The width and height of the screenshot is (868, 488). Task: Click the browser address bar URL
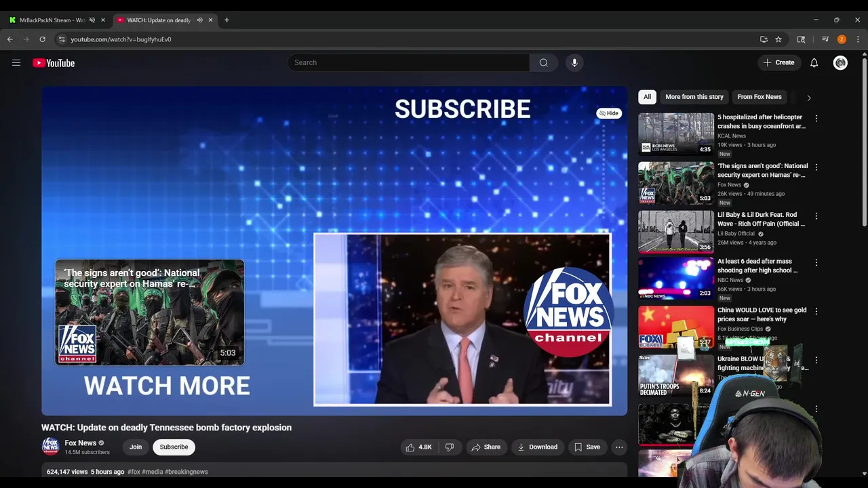[x=121, y=39]
